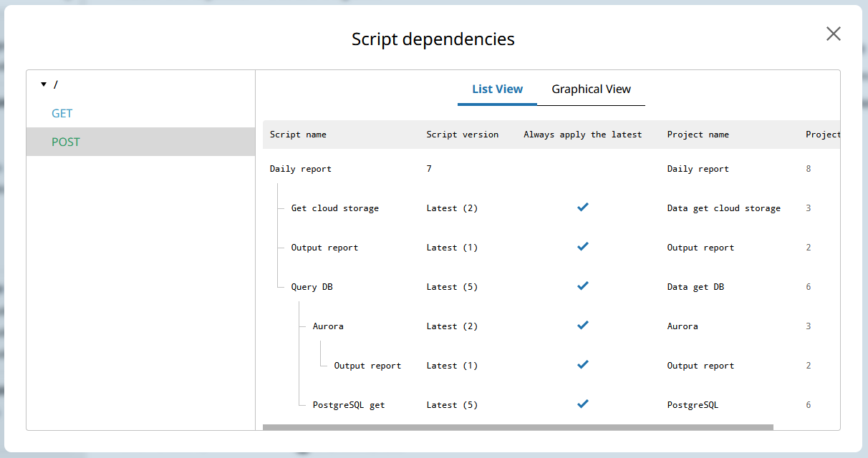Screen dimensions: 868x458
Task: Click the Daily report script name
Action: coord(301,169)
